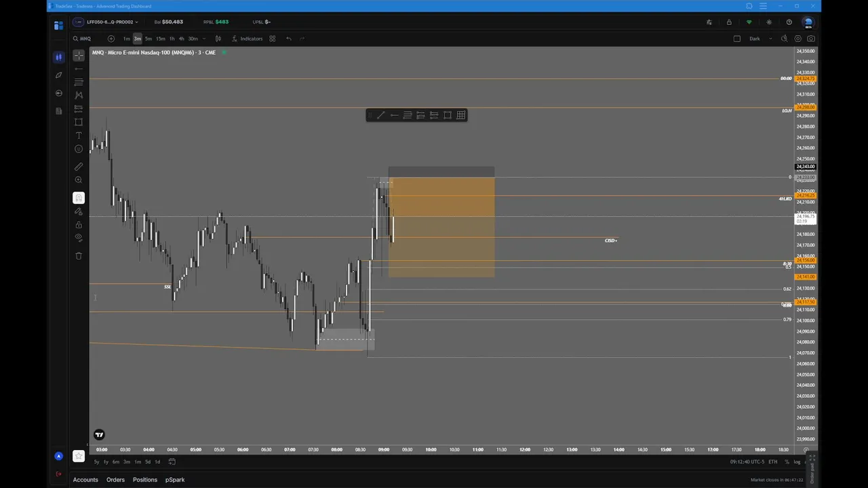Expand the timeframe interval dropdown
This screenshot has width=868, height=488.
tap(203, 39)
